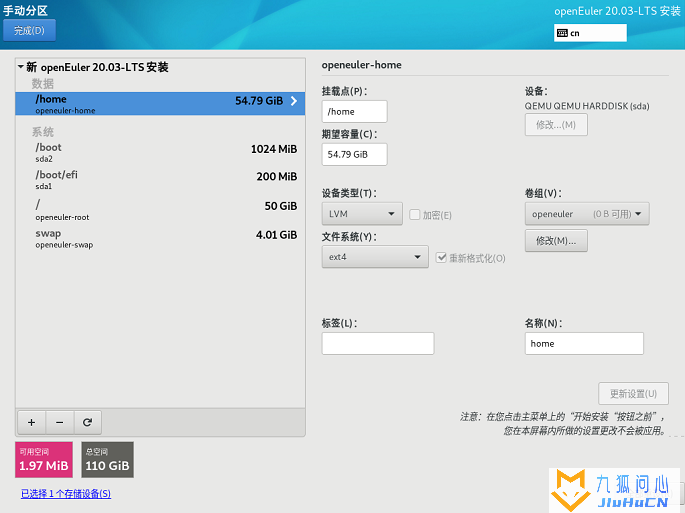Click the 50 GiB size value
685x513 pixels.
pos(280,206)
